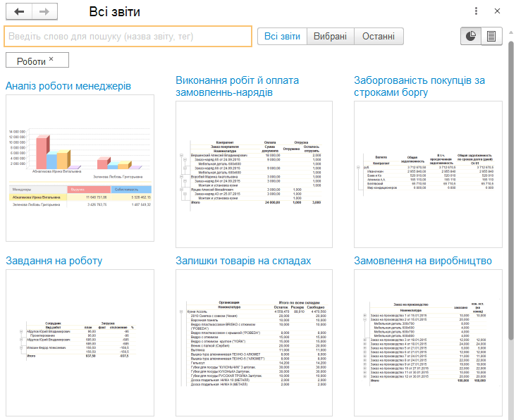The height and width of the screenshot is (420, 516).
Task: Click the Завдання на роботу preview thumbnail
Action: [x=80, y=343]
